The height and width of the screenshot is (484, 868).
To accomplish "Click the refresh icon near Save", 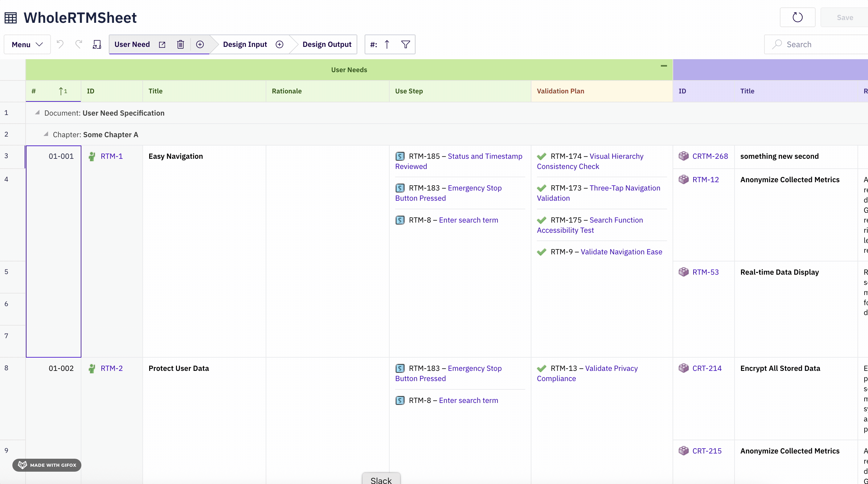I will pyautogui.click(x=797, y=17).
